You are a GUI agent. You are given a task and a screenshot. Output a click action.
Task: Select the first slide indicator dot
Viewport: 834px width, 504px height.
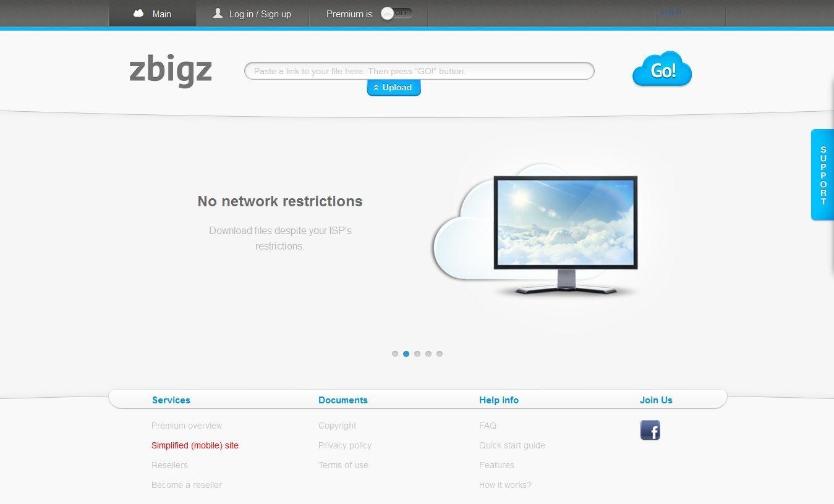point(395,354)
